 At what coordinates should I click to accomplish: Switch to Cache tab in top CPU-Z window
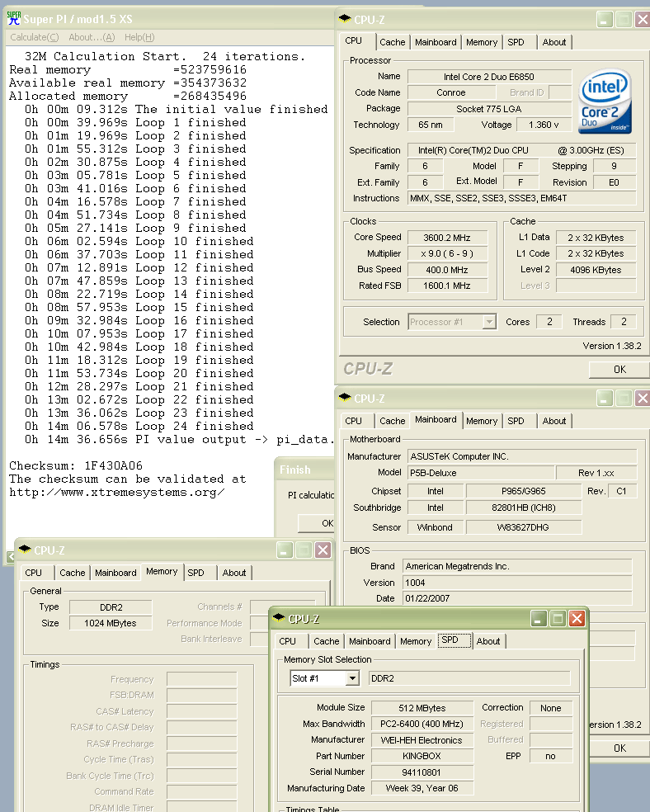pos(393,42)
